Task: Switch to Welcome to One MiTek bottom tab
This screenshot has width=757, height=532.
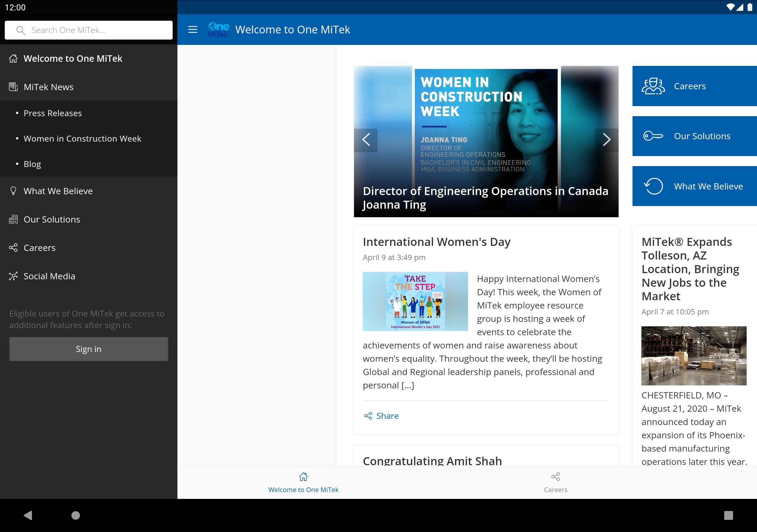Action: pos(303,483)
